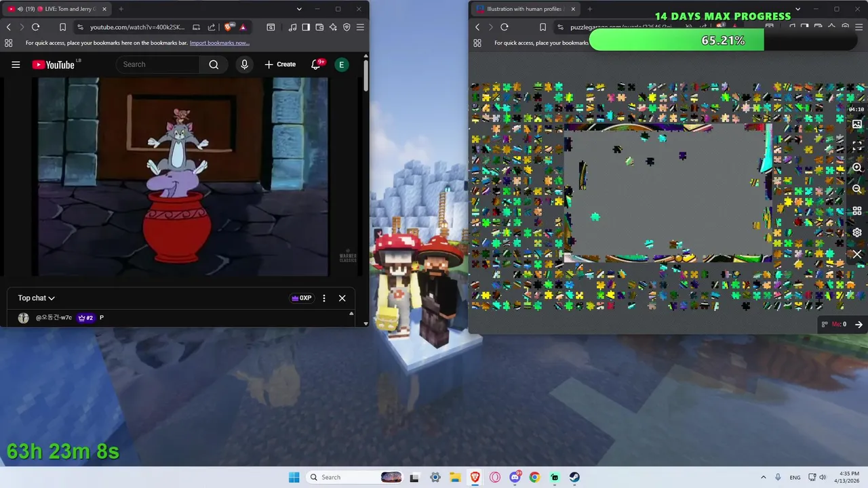Open Discord from taskbar

(x=515, y=477)
